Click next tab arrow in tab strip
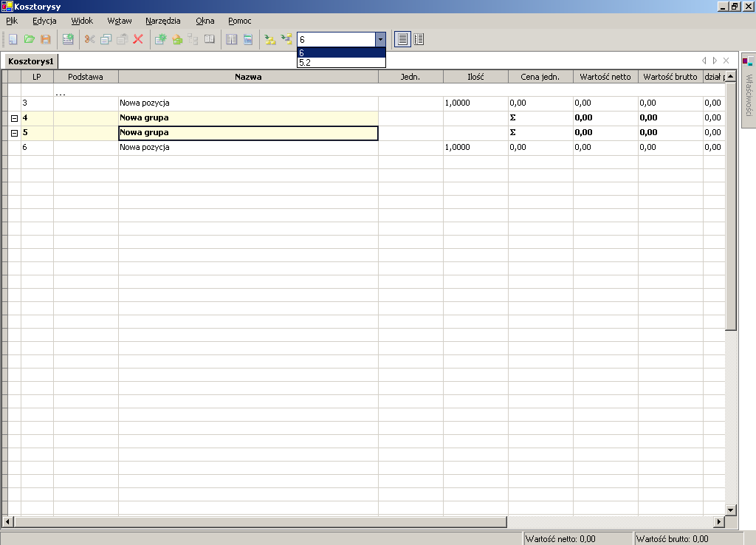 [715, 61]
